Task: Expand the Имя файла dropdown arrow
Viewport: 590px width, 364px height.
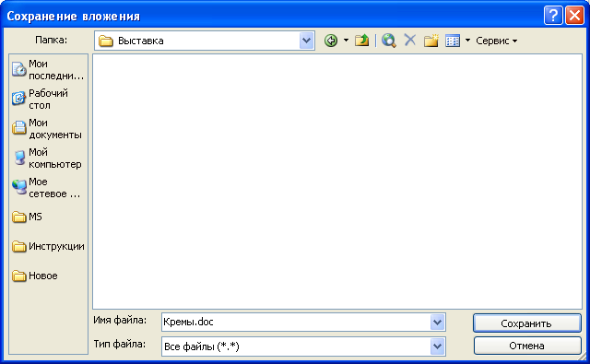Action: 437,323
